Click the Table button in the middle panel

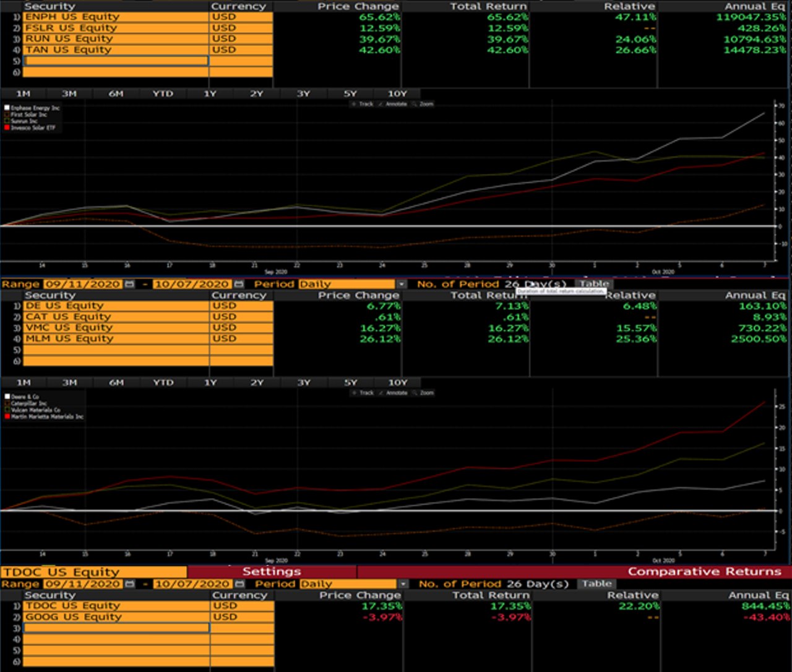pyautogui.click(x=594, y=284)
